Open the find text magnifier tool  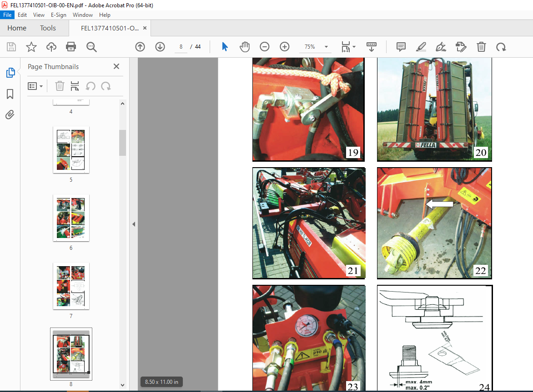(91, 47)
